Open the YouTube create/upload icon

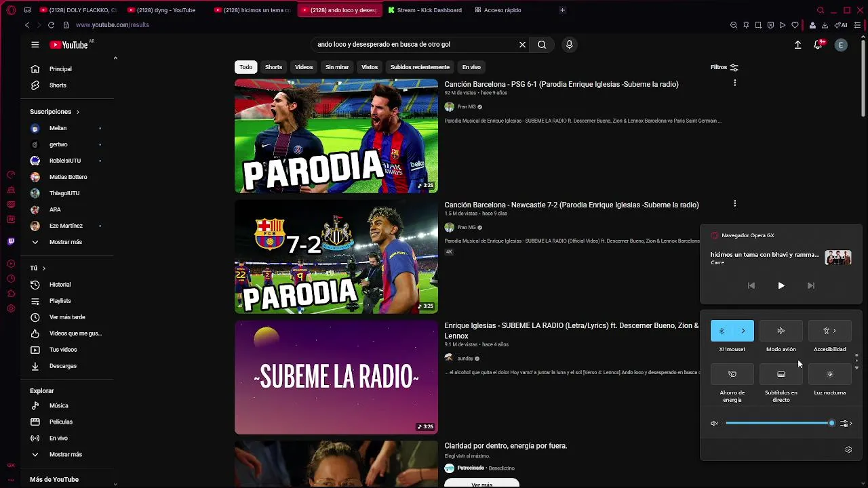pyautogui.click(x=797, y=45)
